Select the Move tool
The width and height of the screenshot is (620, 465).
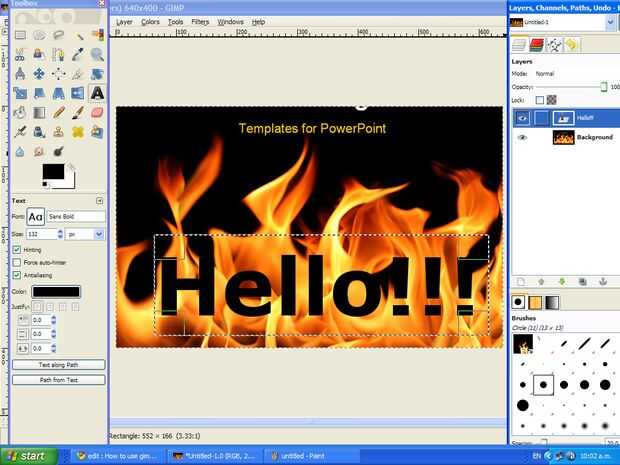39,74
